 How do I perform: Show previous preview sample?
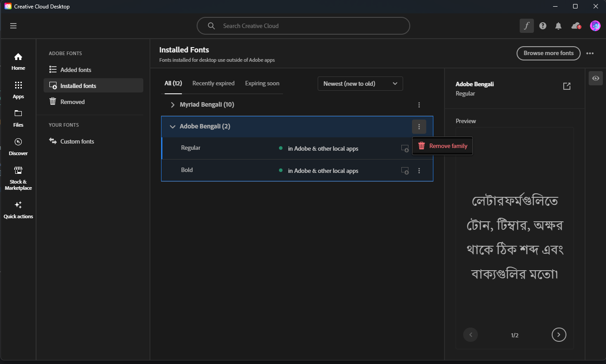470,335
